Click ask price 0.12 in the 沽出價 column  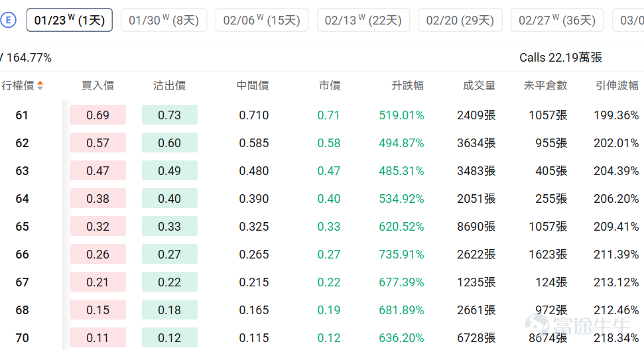pyautogui.click(x=170, y=337)
